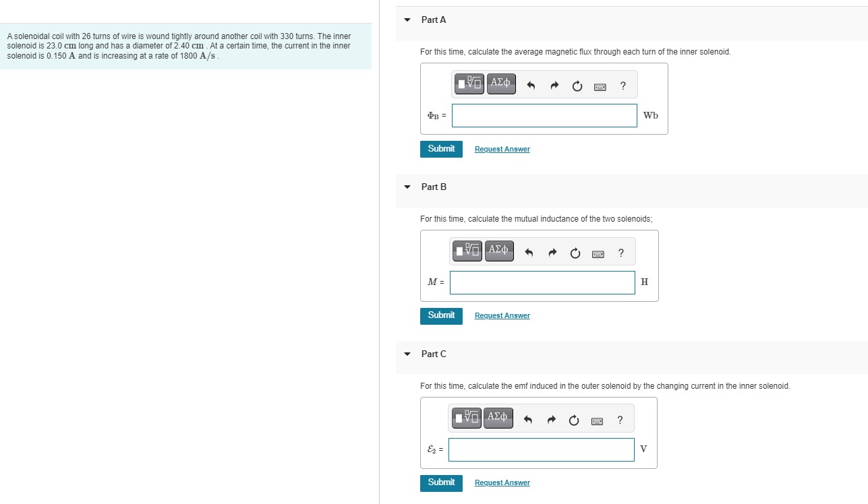This screenshot has height=504, width=868.
Task: Collapse the Part A section
Action: click(x=407, y=20)
